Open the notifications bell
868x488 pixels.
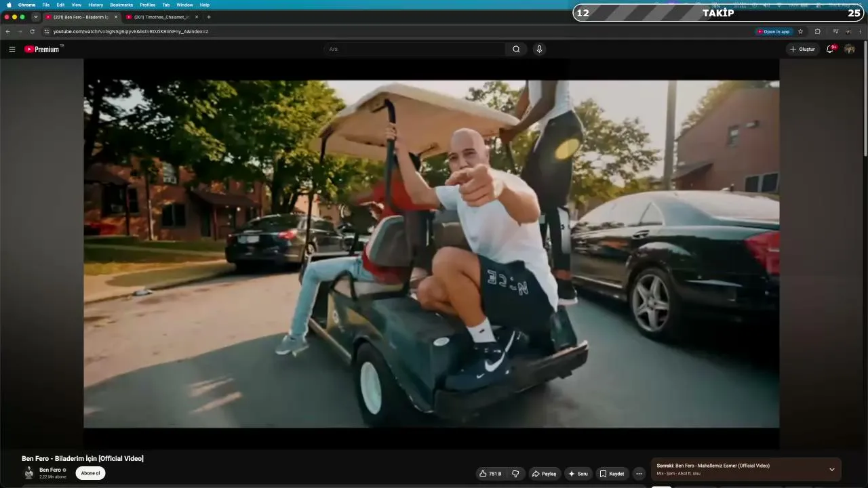tap(830, 49)
